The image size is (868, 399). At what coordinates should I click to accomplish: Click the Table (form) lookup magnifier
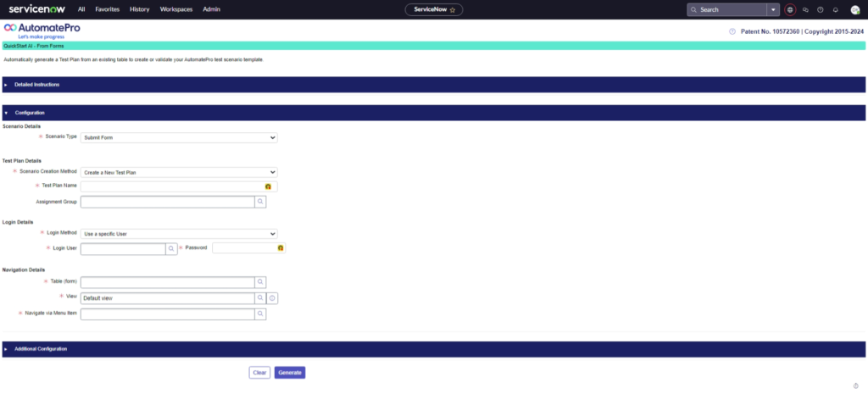point(261,282)
